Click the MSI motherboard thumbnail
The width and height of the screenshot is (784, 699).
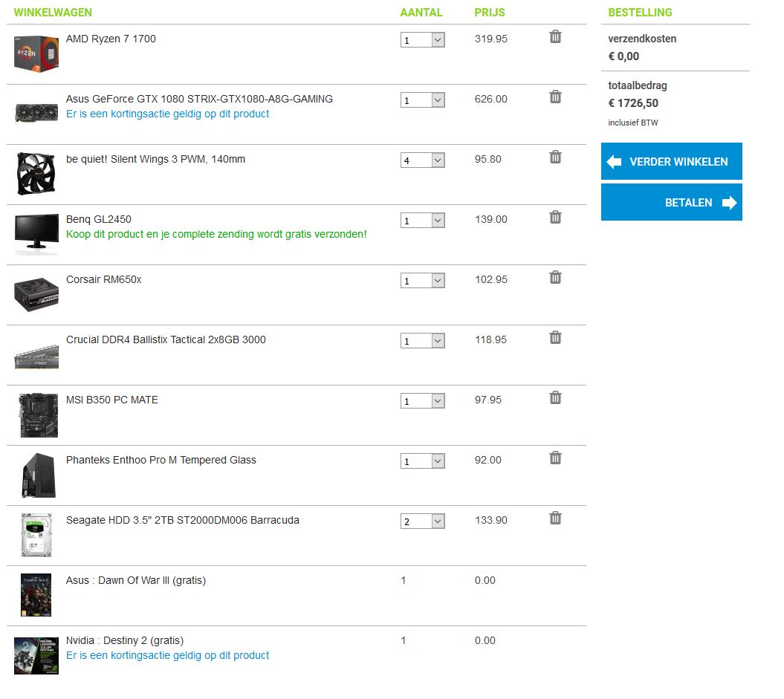pos(39,415)
